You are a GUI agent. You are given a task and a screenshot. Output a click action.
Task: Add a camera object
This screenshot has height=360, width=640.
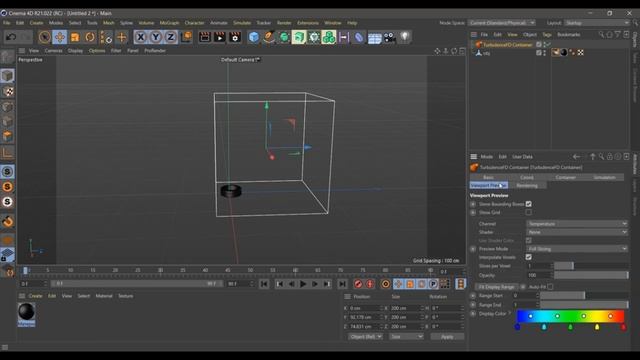[x=390, y=37]
